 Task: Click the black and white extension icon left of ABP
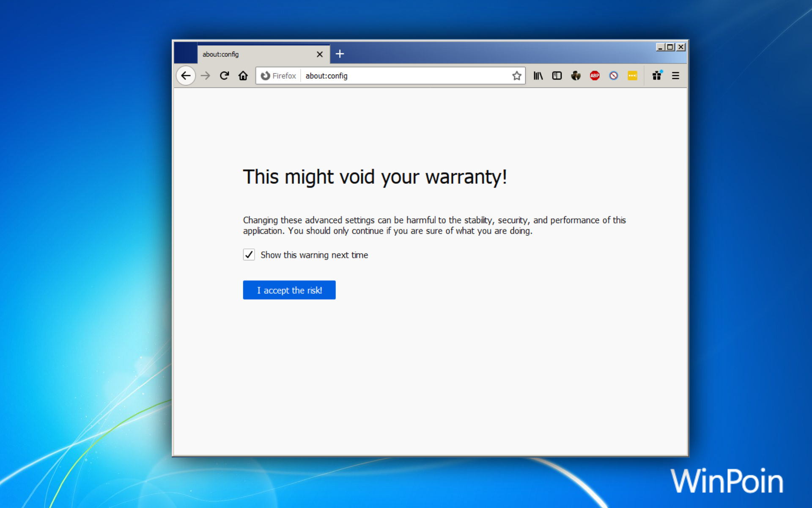[576, 76]
